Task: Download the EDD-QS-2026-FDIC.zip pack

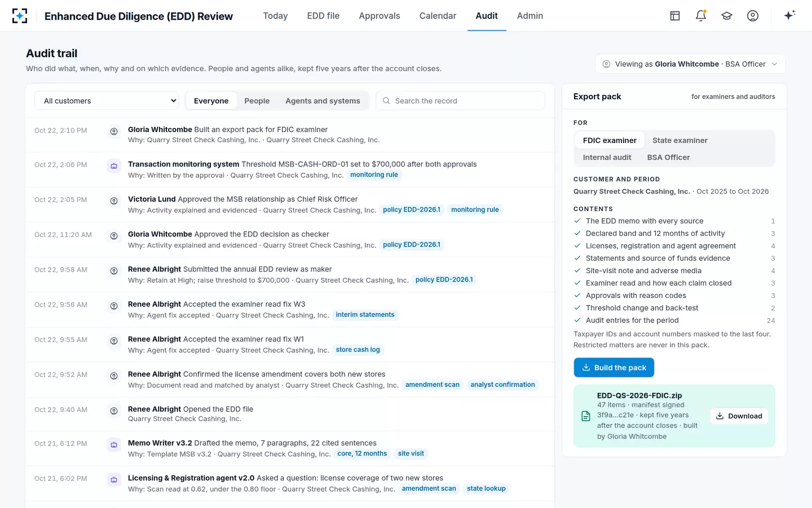Action: click(739, 416)
